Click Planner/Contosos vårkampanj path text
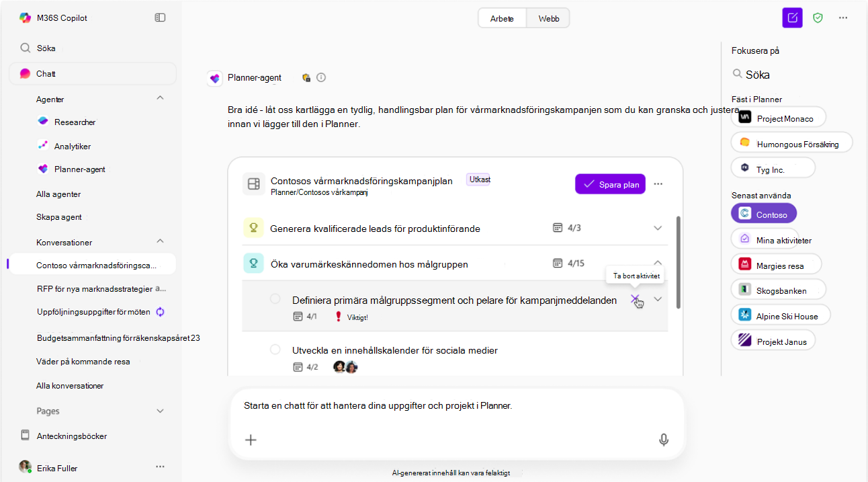 (319, 192)
